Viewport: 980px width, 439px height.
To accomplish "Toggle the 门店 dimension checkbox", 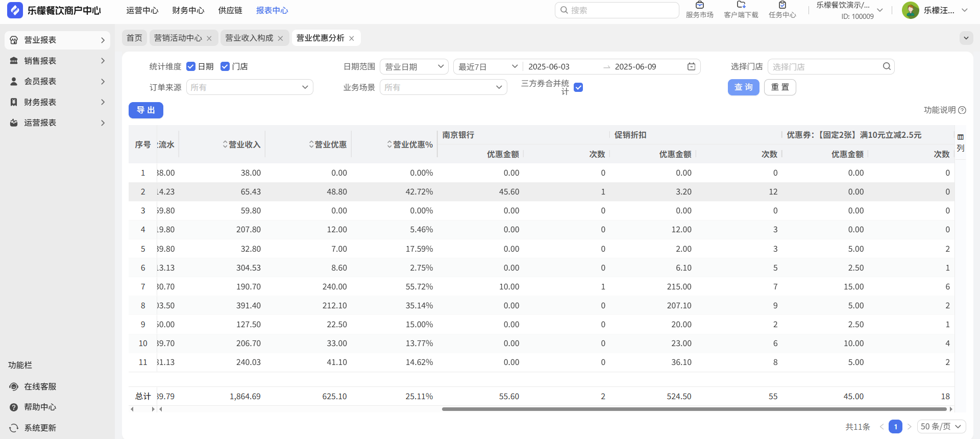I will (225, 66).
